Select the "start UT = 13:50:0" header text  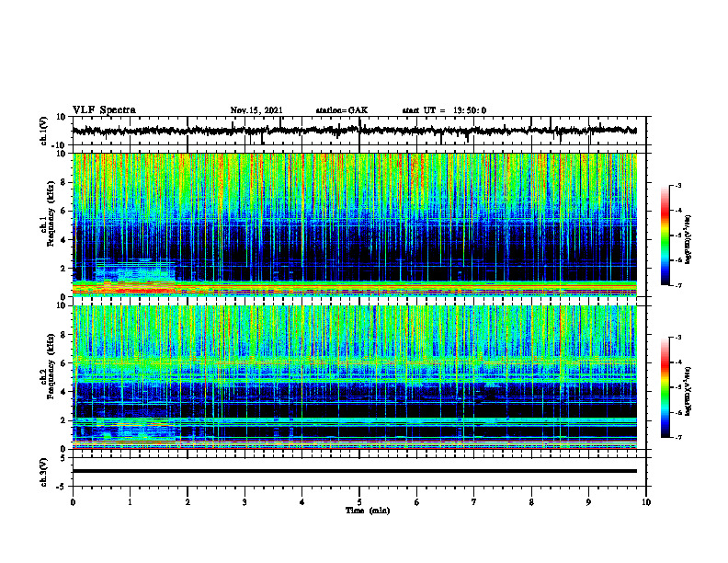tap(444, 110)
